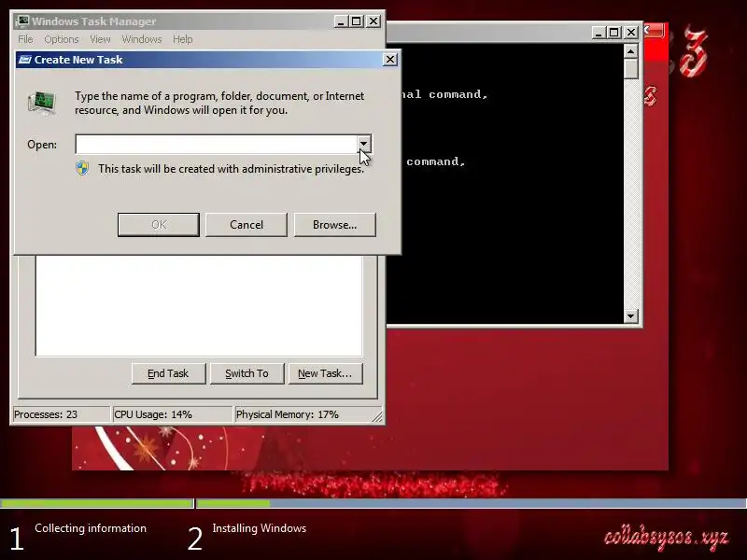Image resolution: width=747 pixels, height=560 pixels.
Task: Click the command prompt scrollbar thumb
Action: (x=631, y=69)
